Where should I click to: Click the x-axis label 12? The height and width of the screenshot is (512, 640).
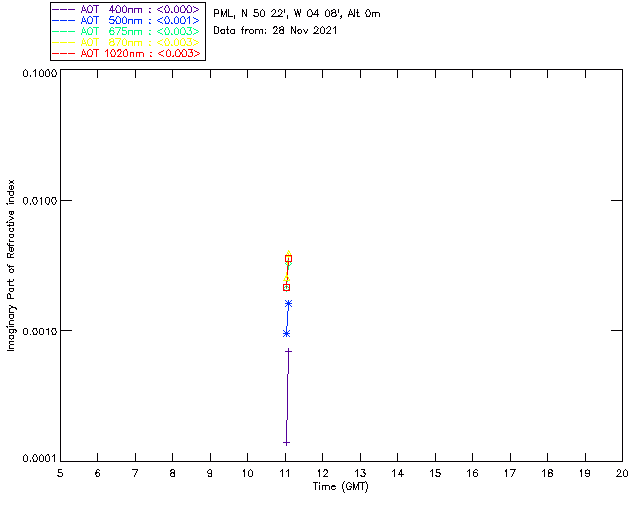click(322, 473)
